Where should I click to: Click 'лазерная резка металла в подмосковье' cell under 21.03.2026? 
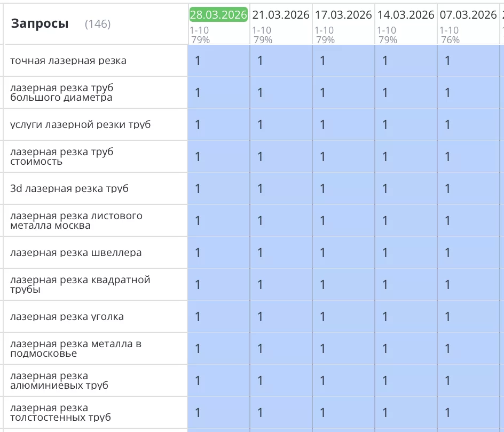coord(281,349)
